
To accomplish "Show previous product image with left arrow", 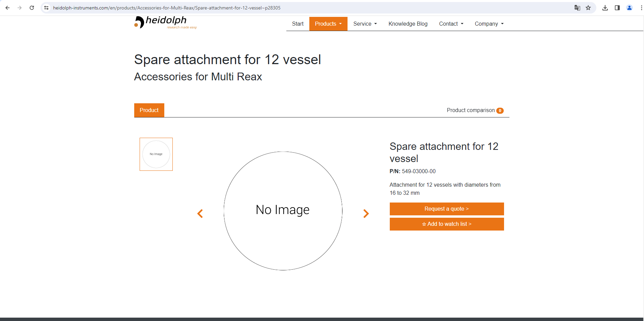I will pos(200,214).
